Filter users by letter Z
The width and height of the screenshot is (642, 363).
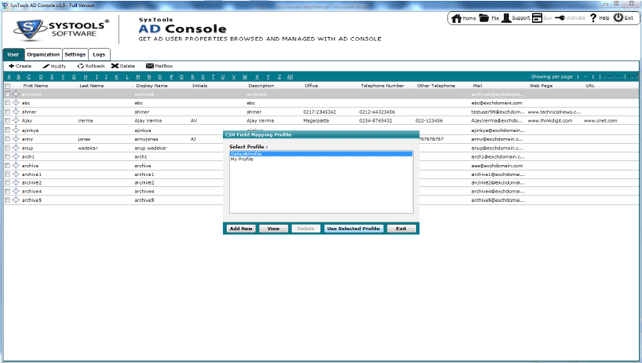(x=279, y=77)
